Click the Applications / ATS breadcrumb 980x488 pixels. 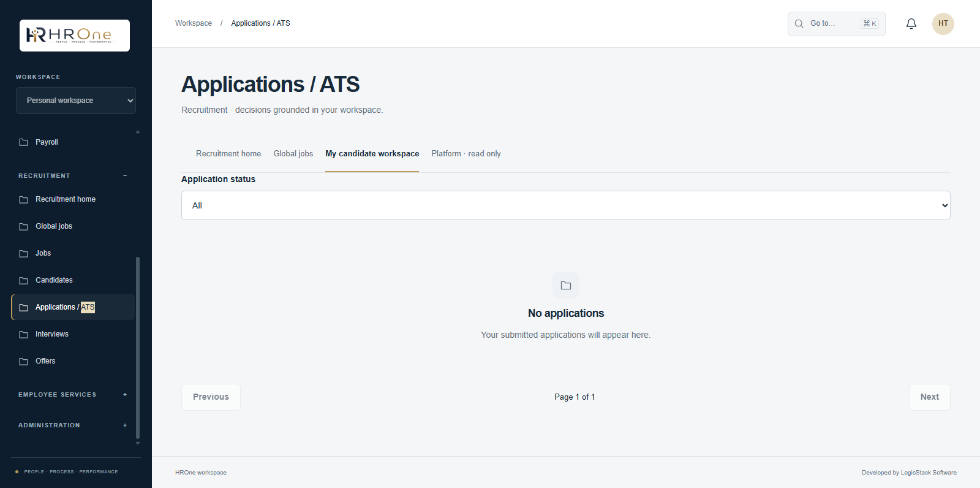click(261, 23)
